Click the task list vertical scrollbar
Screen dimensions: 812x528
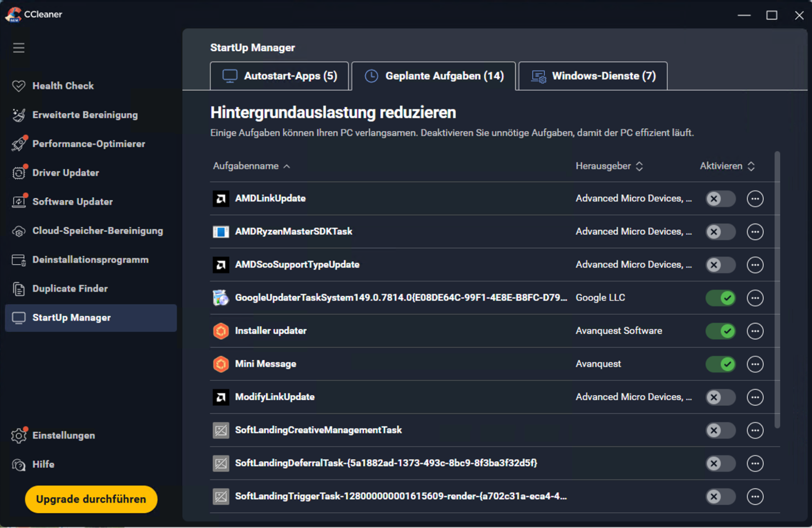(x=777, y=290)
